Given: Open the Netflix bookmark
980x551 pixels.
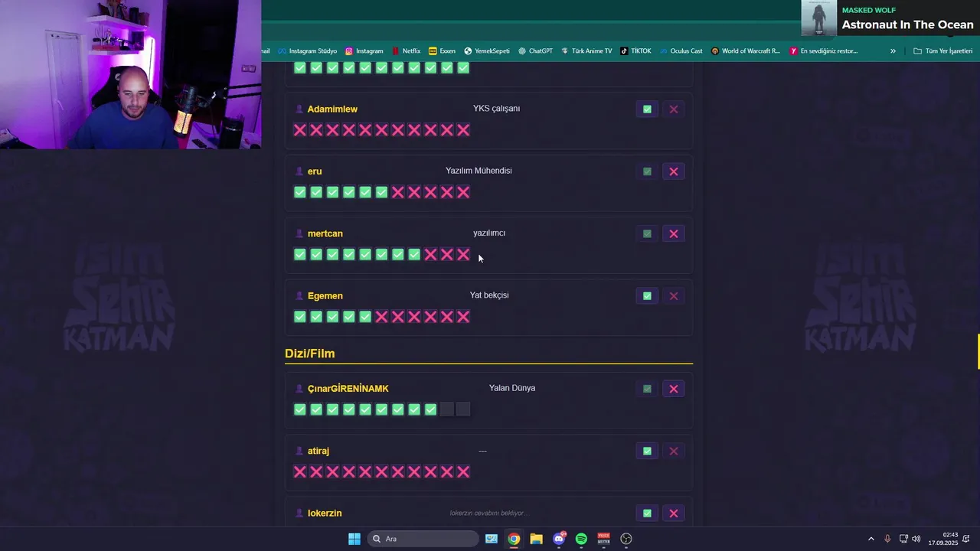Looking at the screenshot, I should pyautogui.click(x=406, y=51).
